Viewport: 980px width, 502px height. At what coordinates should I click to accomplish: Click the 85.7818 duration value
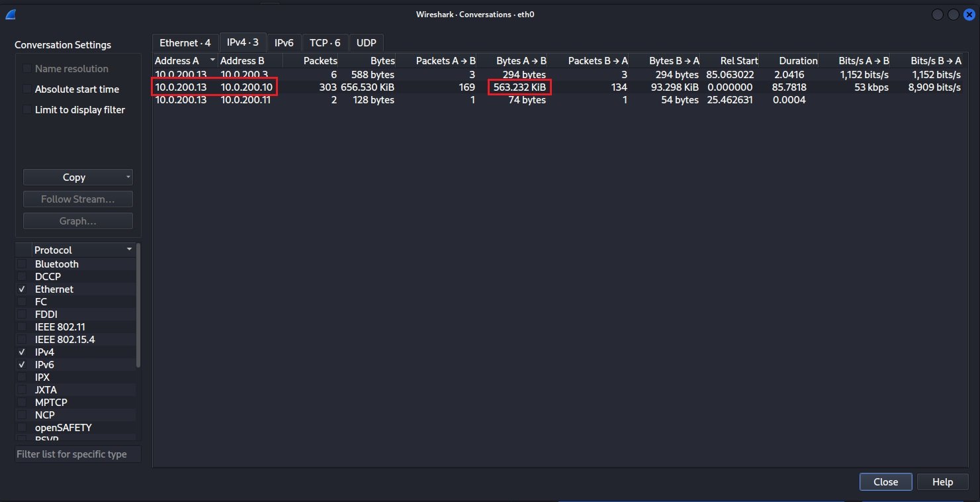coord(789,87)
